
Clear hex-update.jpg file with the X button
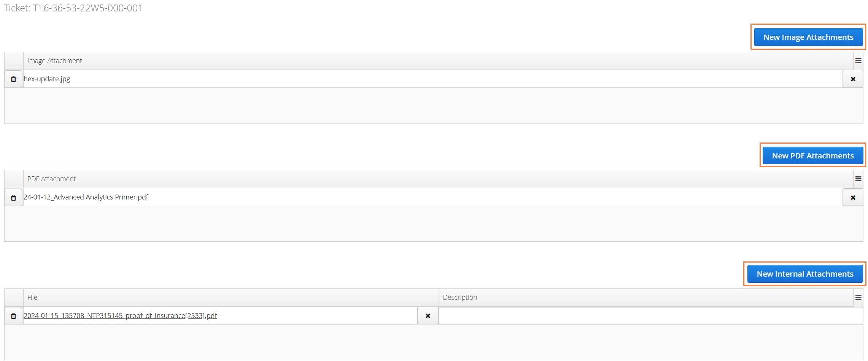pyautogui.click(x=853, y=79)
